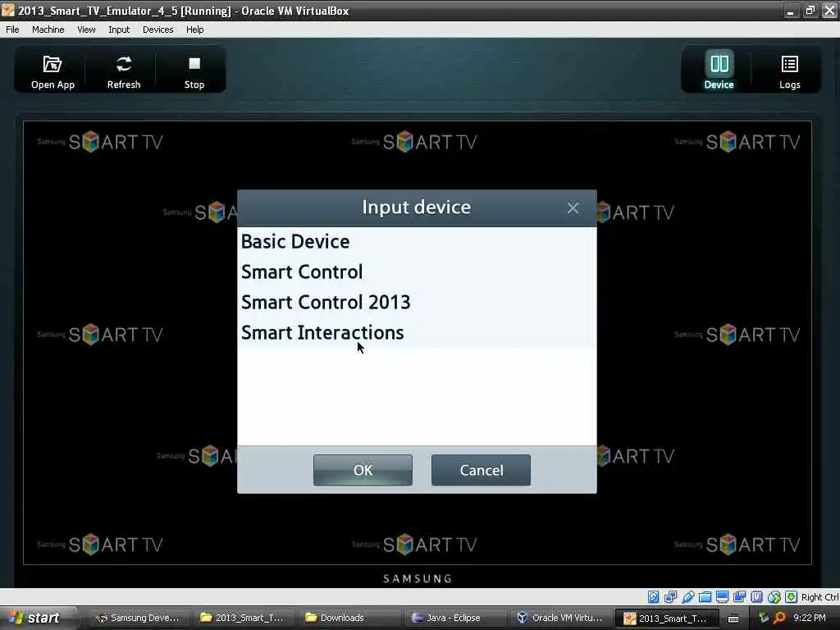Click the VirtualBox display monitor indicator icon
This screenshot has height=630, width=840.
pyautogui.click(x=722, y=597)
